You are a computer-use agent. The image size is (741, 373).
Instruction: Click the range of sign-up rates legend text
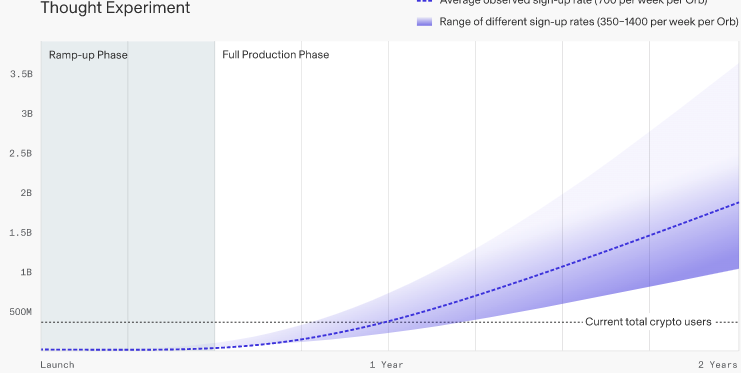[589, 22]
